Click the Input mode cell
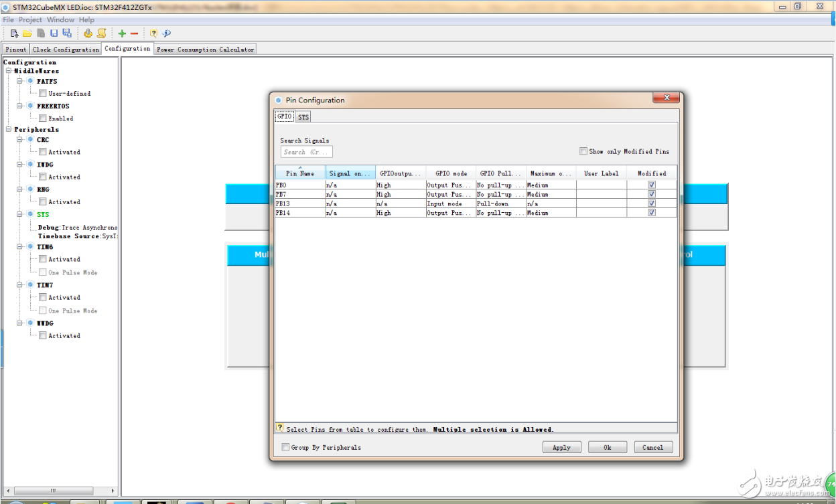 coord(451,203)
